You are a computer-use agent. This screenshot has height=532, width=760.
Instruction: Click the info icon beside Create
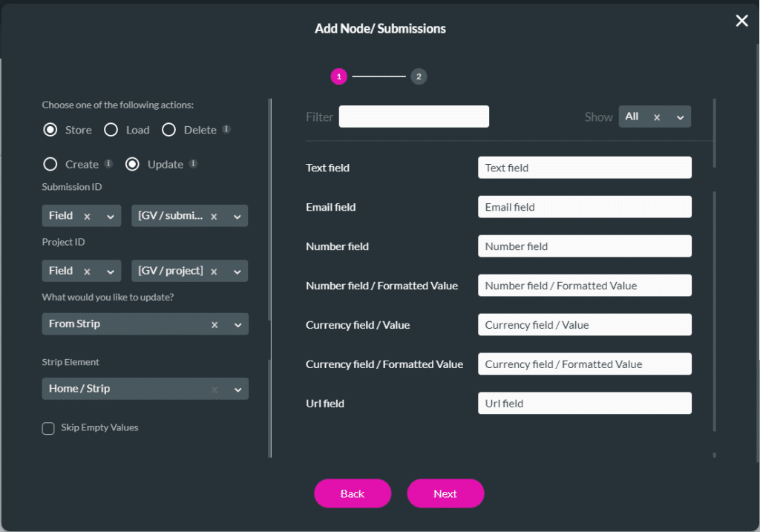[x=108, y=164]
